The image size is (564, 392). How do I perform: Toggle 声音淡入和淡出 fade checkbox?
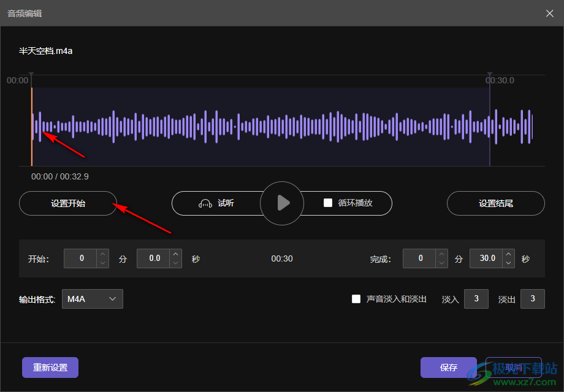pyautogui.click(x=356, y=299)
